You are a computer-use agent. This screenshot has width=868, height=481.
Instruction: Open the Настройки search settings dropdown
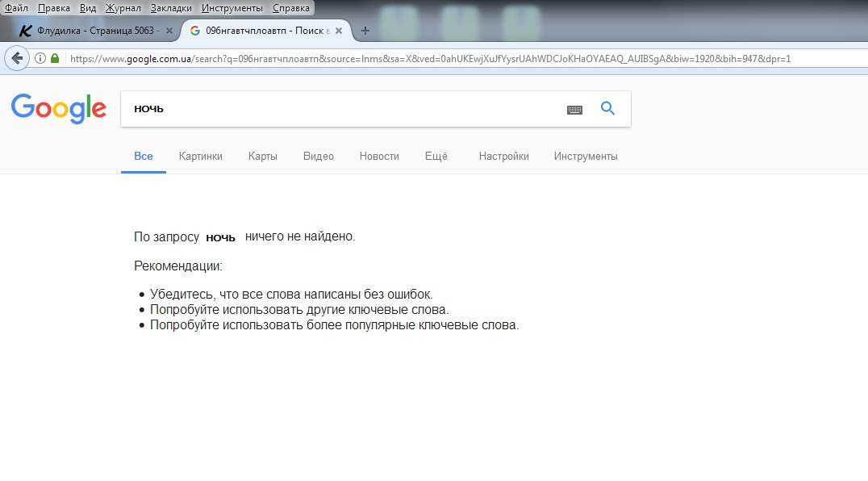tap(503, 157)
